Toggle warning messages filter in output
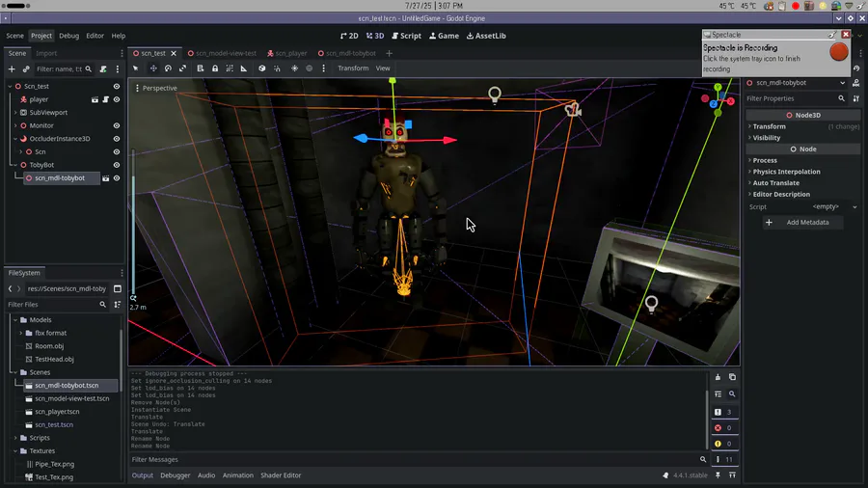The width and height of the screenshot is (868, 488). click(724, 444)
